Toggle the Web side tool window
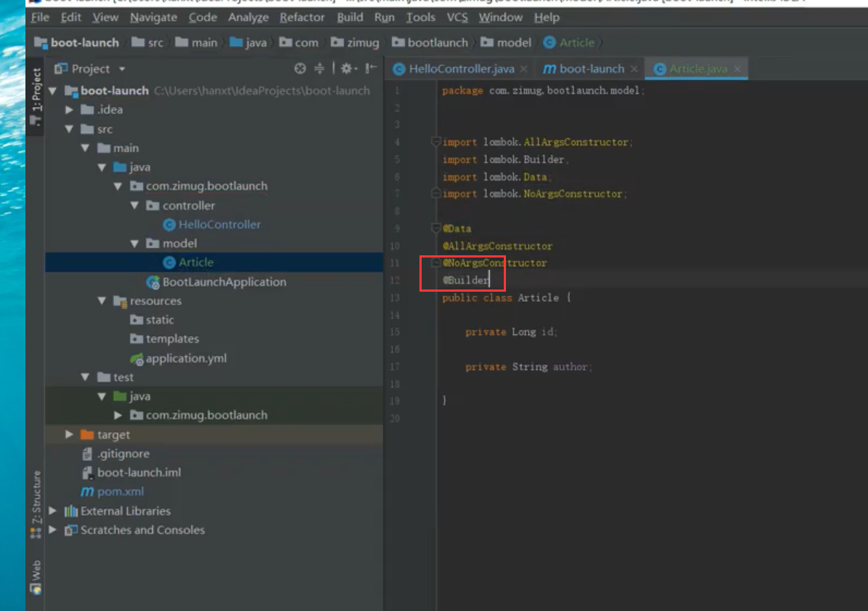868x611 pixels. (36, 577)
